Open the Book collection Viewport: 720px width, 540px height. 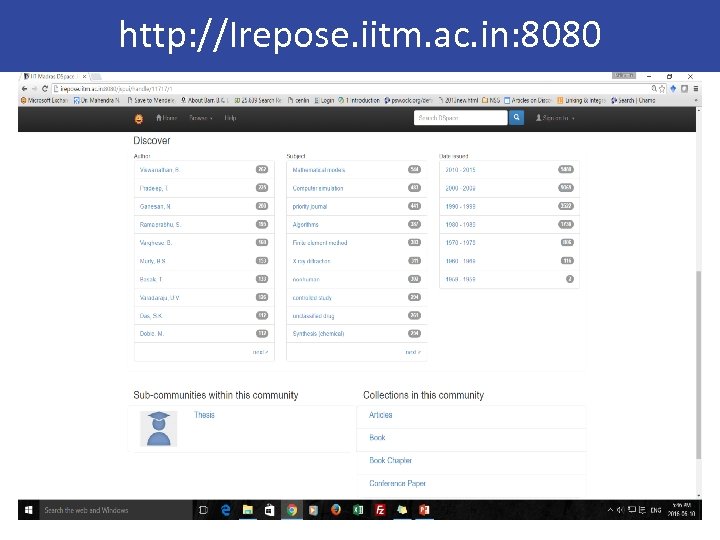click(377, 438)
